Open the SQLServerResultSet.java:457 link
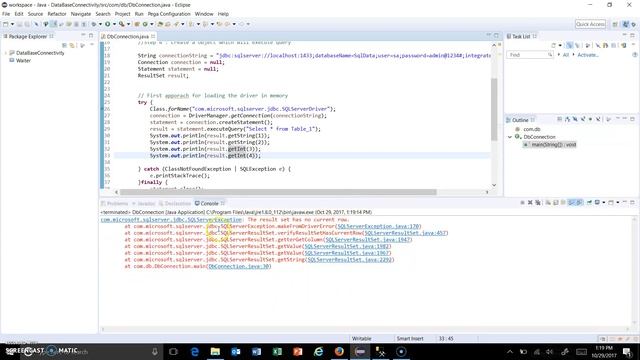Image resolution: width=640 pixels, height=360 pixels. [x=405, y=233]
